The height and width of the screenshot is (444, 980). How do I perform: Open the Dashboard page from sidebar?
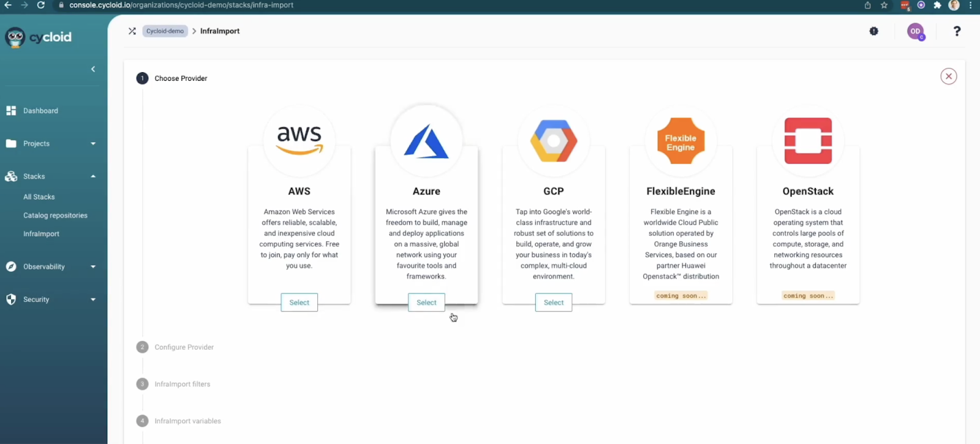click(x=40, y=111)
